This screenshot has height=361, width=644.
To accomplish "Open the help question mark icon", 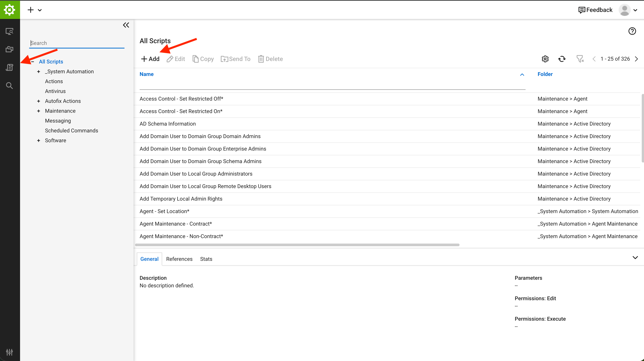I will click(632, 31).
